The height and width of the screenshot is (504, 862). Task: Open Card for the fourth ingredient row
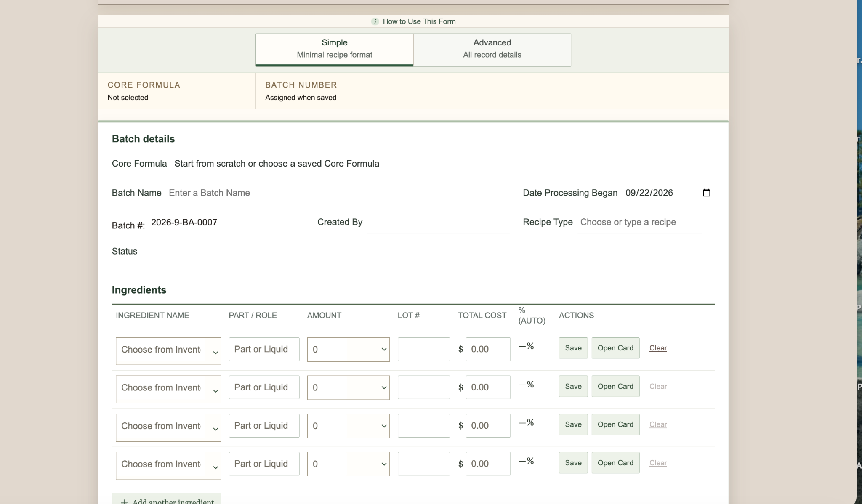(x=615, y=463)
